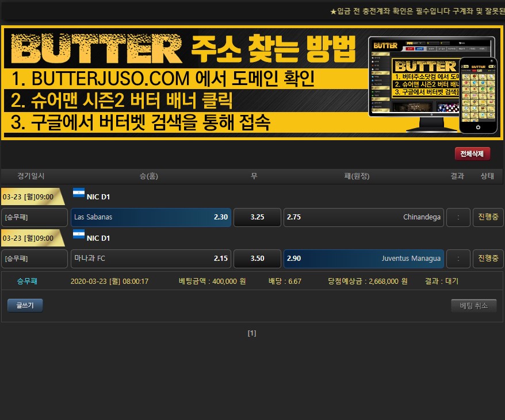Click the result cell of Las Sabanas match
The width and height of the screenshot is (505, 420).
point(458,217)
